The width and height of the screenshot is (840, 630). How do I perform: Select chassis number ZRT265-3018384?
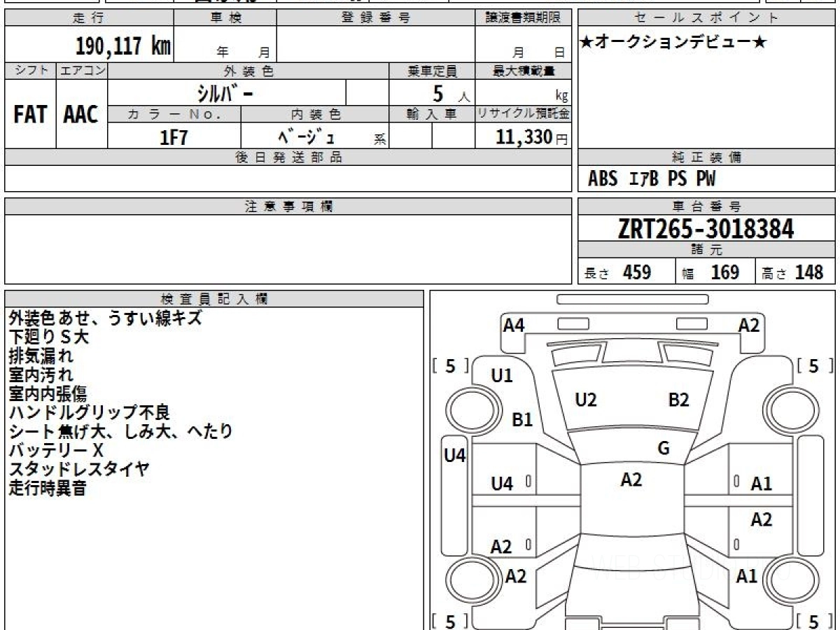click(706, 228)
